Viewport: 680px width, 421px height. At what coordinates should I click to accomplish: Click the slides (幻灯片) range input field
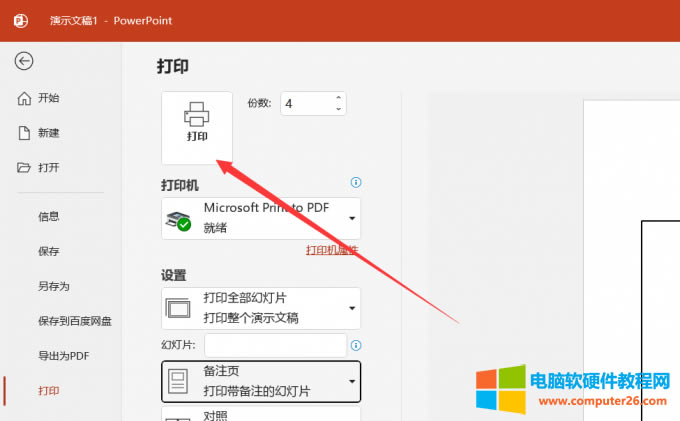click(275, 345)
